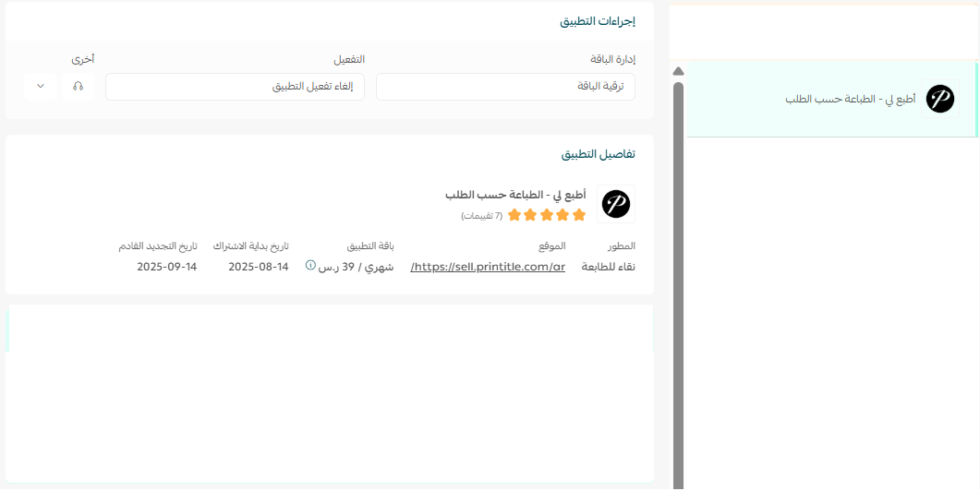Click the app title in تفاصيل التطبيق
This screenshot has width=980, height=491.
point(515,195)
